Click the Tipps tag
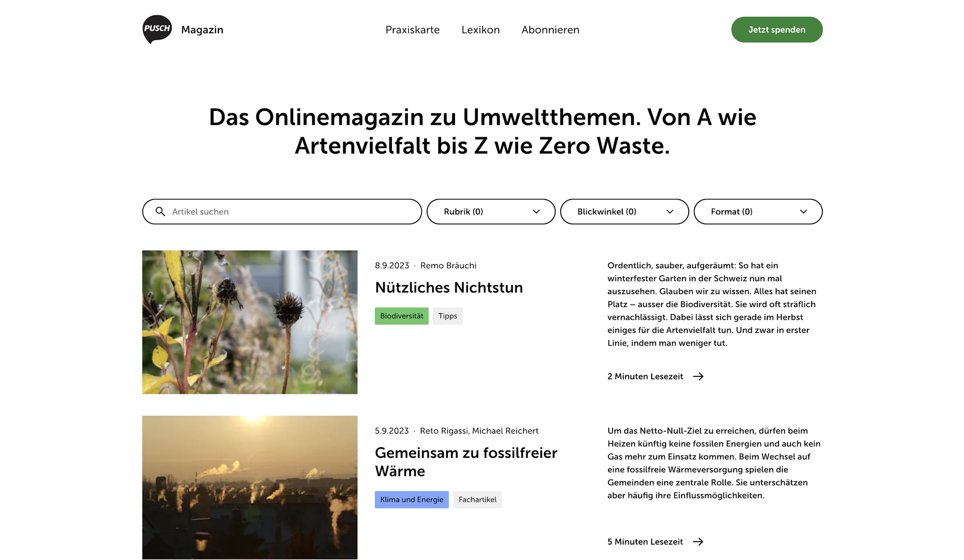 pos(448,316)
